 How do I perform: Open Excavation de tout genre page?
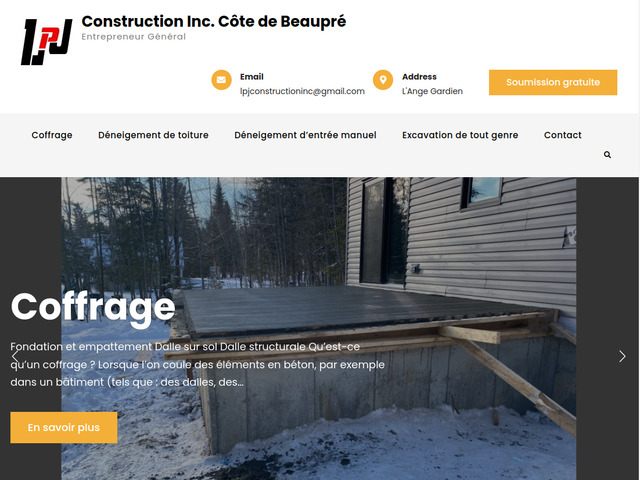pos(460,135)
